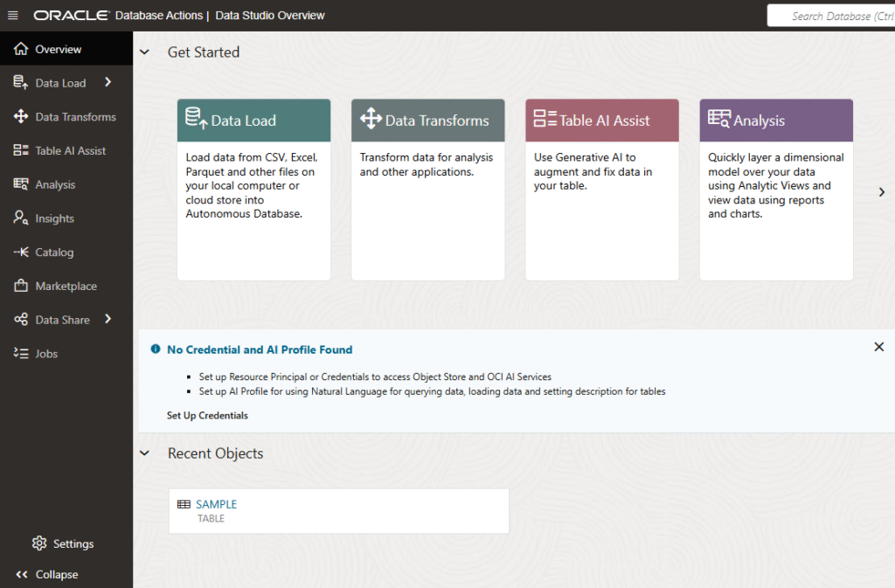The height and width of the screenshot is (588, 895).
Task: Collapse the Get Started section
Action: point(145,52)
